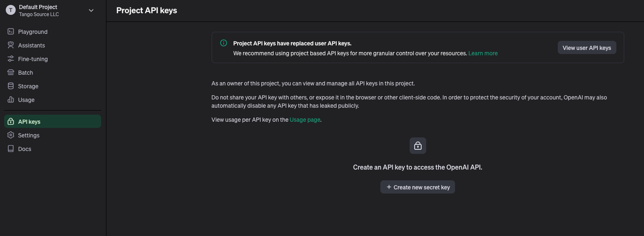Image resolution: width=644 pixels, height=236 pixels.
Task: Click the Docs book icon
Action: tap(11, 149)
